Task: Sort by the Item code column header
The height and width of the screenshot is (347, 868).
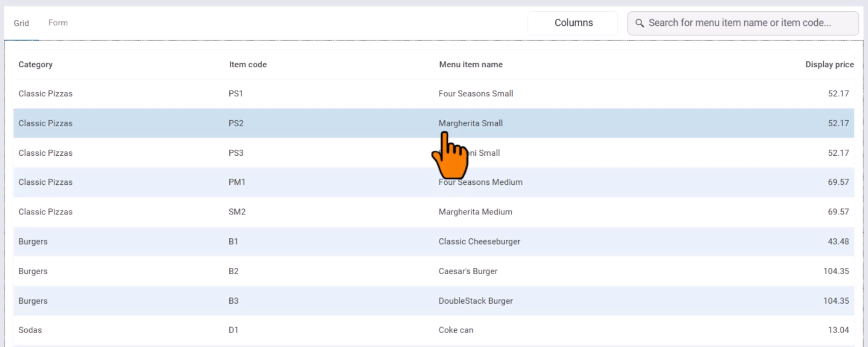Action: click(248, 65)
